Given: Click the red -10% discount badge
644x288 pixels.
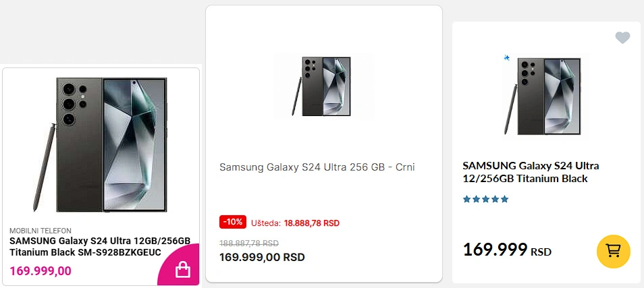Looking at the screenshot, I should (x=233, y=222).
